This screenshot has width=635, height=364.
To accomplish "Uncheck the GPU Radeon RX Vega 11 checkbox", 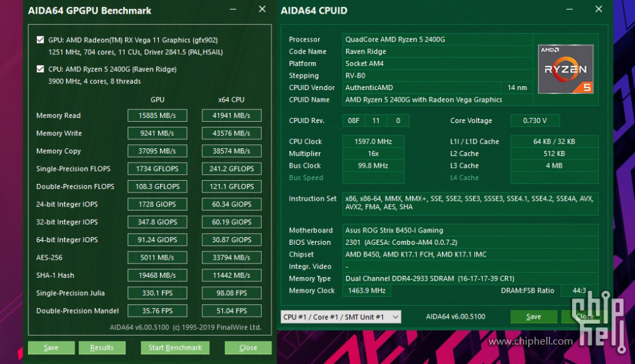I will coord(40,40).
